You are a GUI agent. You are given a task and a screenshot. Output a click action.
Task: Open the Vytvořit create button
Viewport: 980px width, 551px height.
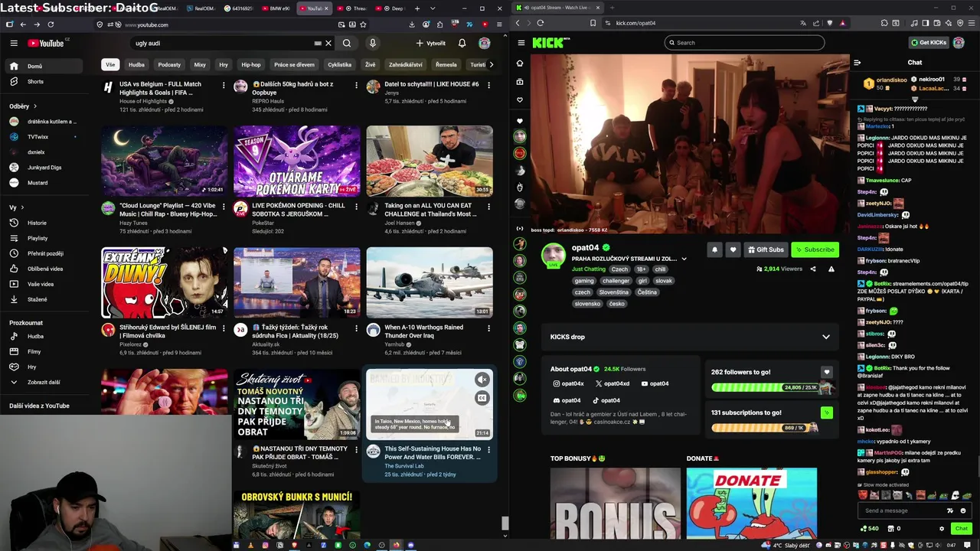pyautogui.click(x=430, y=43)
